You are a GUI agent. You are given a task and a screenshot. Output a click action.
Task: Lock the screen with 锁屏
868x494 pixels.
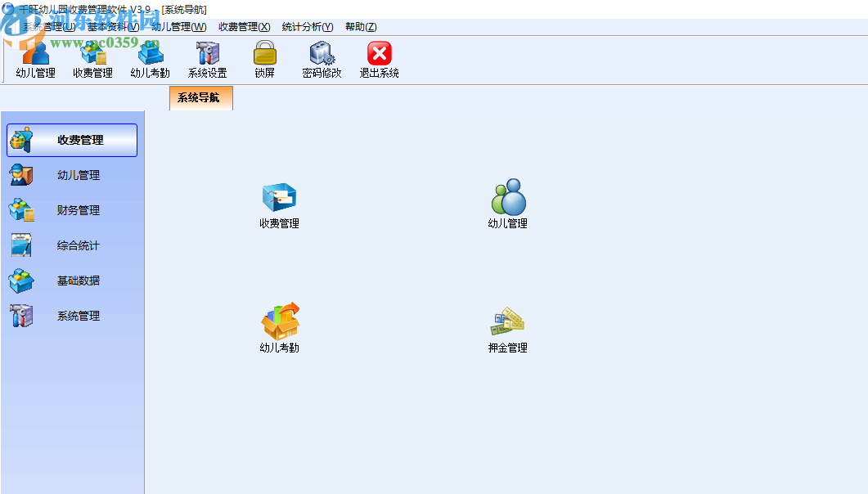point(264,60)
